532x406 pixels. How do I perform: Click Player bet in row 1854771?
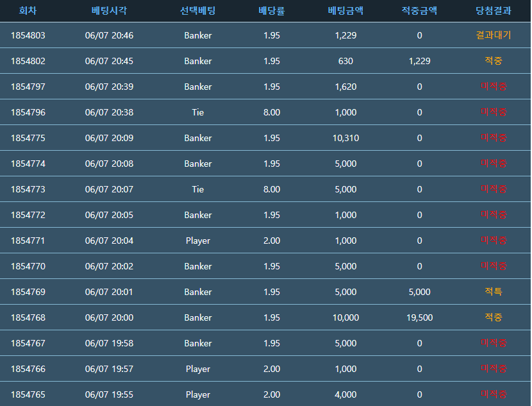(198, 241)
